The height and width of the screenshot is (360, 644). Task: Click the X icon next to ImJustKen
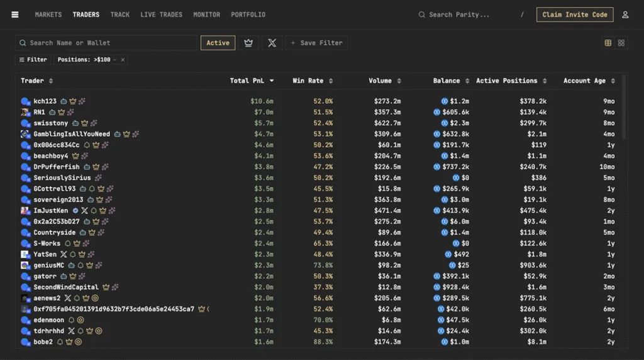84,211
